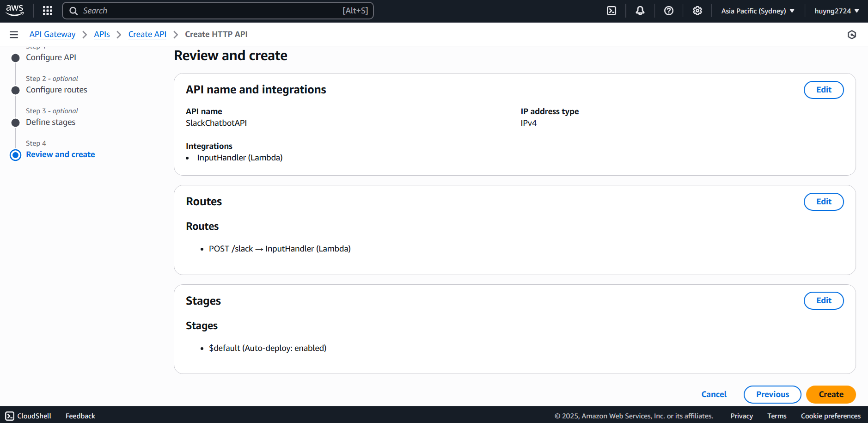Viewport: 868px width, 423px height.
Task: Expand the huyng2724 account menu
Action: (837, 11)
